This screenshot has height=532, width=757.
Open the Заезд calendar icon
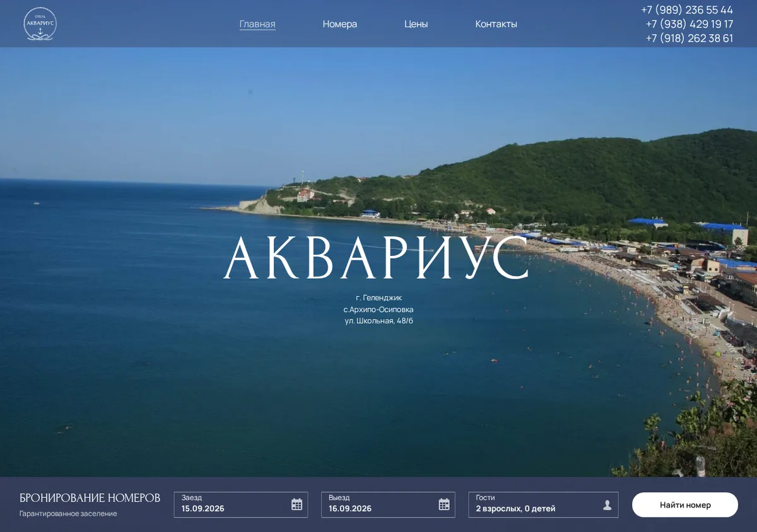pyautogui.click(x=296, y=504)
